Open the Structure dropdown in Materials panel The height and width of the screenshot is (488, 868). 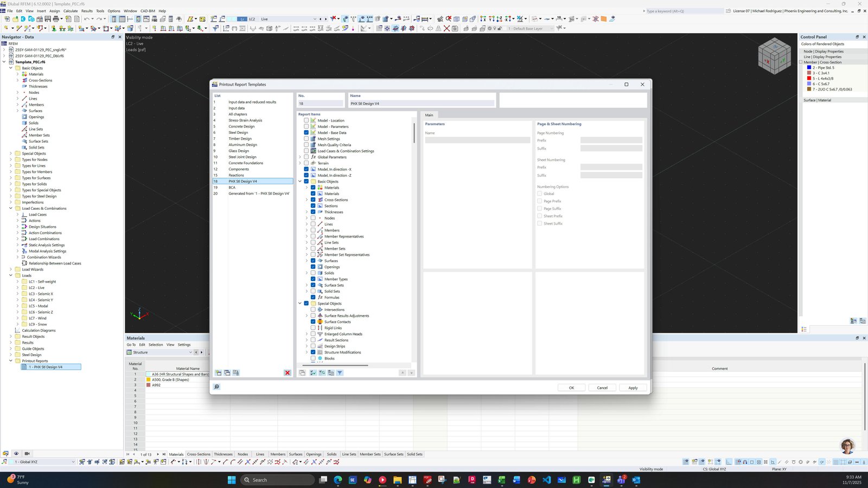click(x=159, y=352)
